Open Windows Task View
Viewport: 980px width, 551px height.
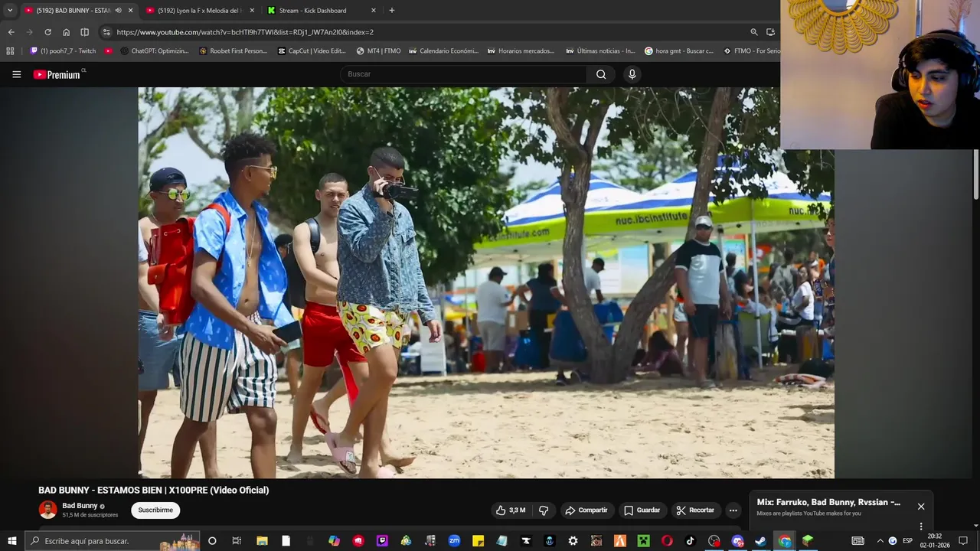pos(237,541)
